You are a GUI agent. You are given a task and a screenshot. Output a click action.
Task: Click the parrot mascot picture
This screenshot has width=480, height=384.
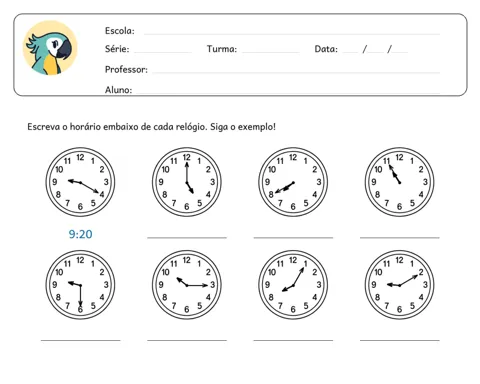pyautogui.click(x=50, y=48)
